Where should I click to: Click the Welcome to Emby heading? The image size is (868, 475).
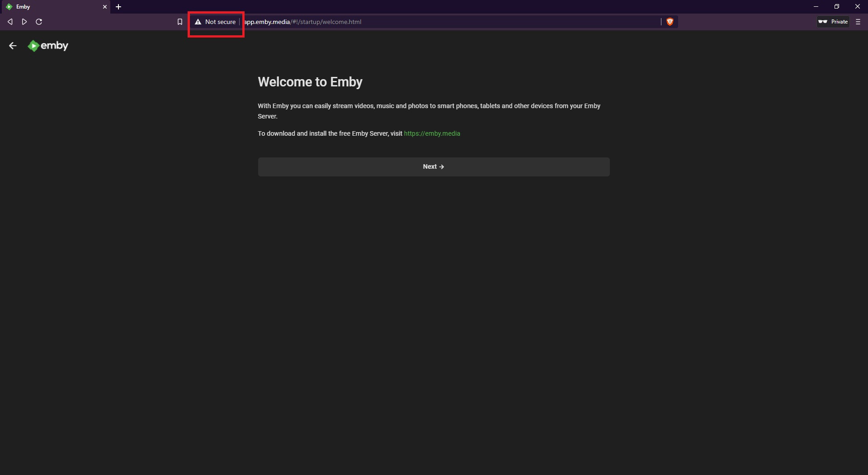310,82
